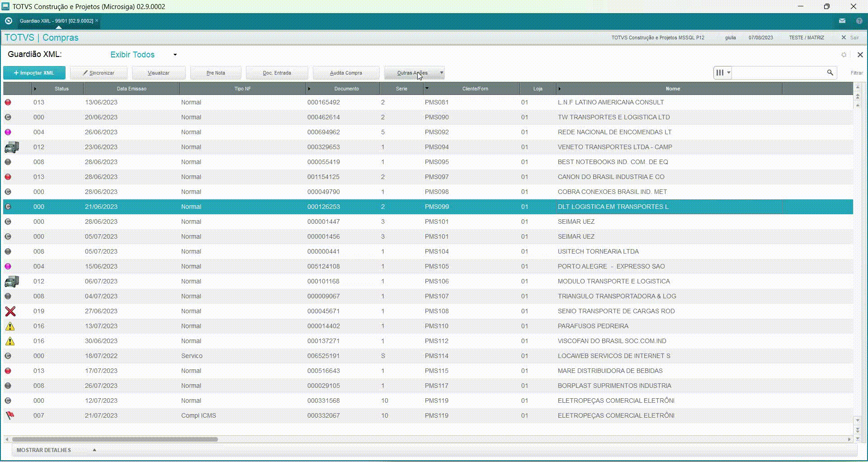Click the sort arrow beside Documento header
This screenshot has height=462, width=868.
309,89
